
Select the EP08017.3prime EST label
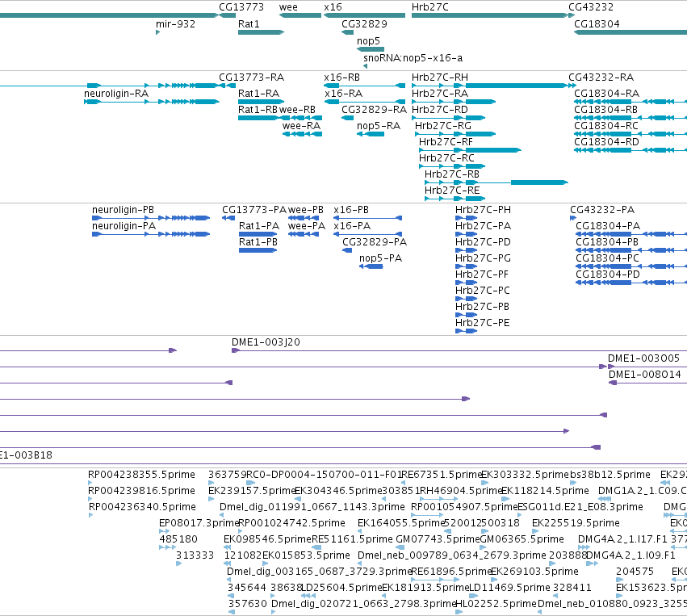tap(199, 523)
